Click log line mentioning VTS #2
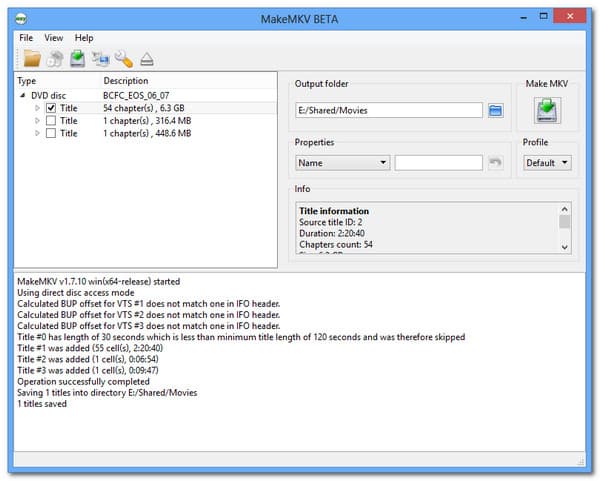Viewport: 600px width, 481px height. [x=148, y=315]
